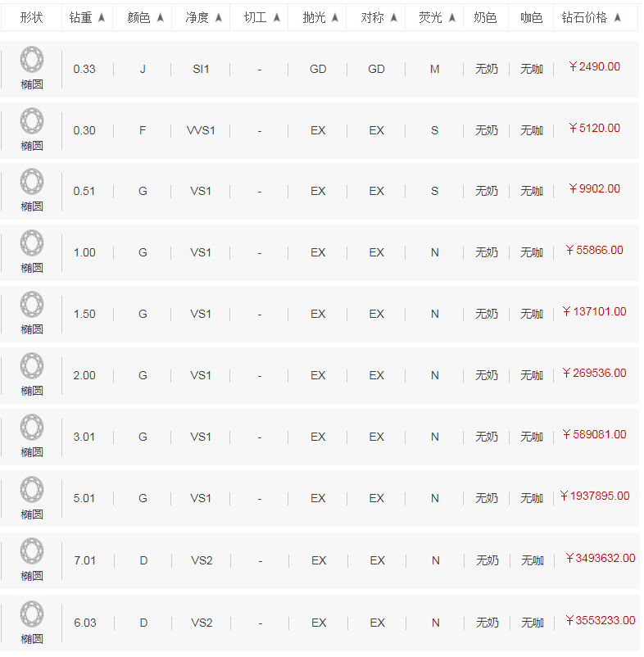Viewport: 644px width, 657px height.
Task: Click oval diamond icon in 0.33 carat row
Action: point(32,60)
